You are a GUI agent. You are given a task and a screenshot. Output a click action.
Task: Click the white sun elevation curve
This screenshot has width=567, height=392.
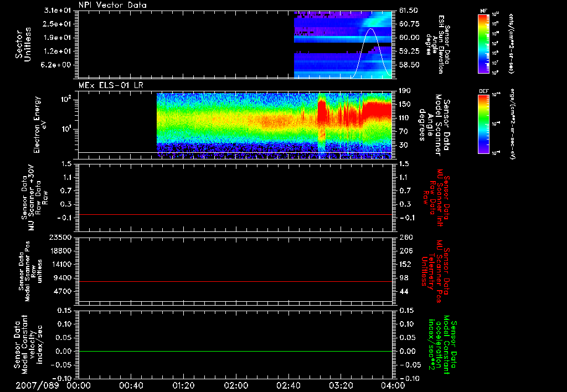click(x=370, y=53)
